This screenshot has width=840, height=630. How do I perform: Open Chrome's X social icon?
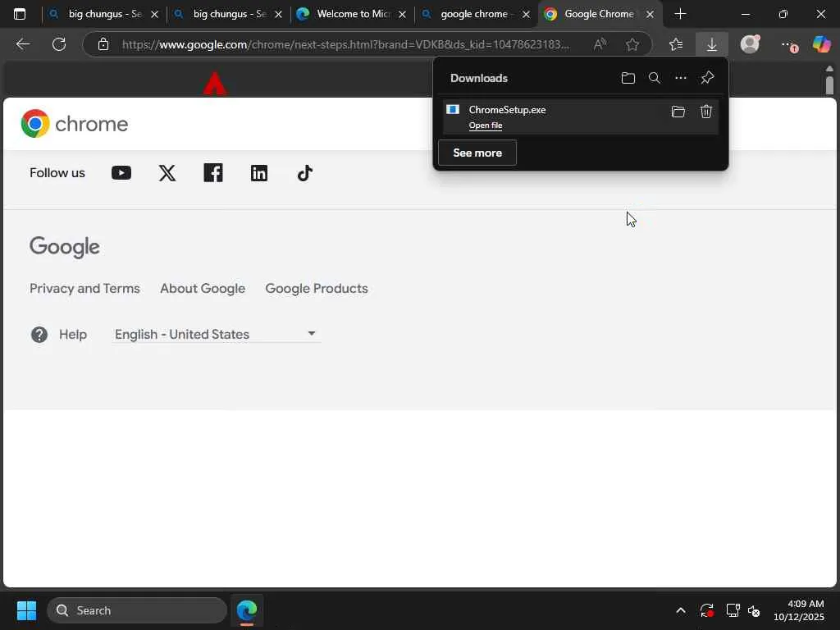167,173
